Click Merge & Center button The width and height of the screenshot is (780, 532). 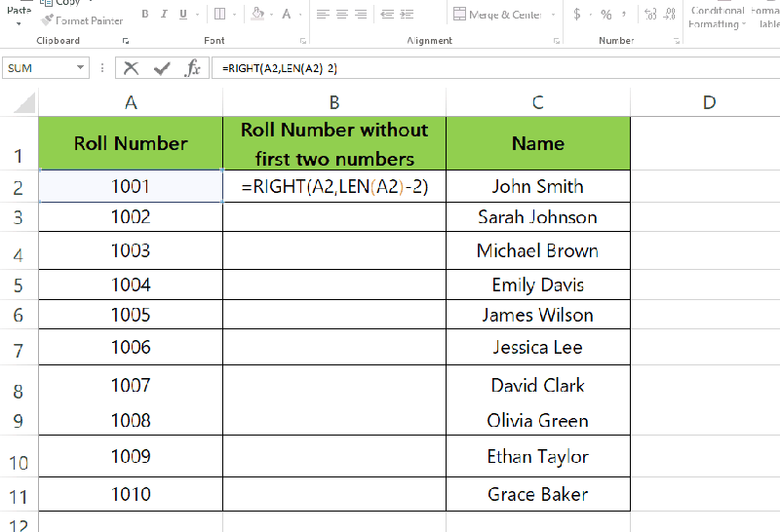coord(497,15)
